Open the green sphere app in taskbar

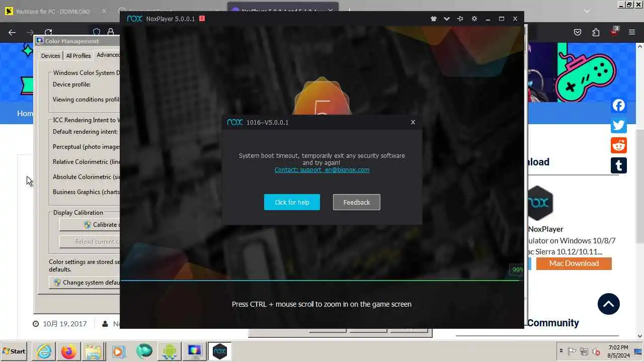(x=144, y=351)
